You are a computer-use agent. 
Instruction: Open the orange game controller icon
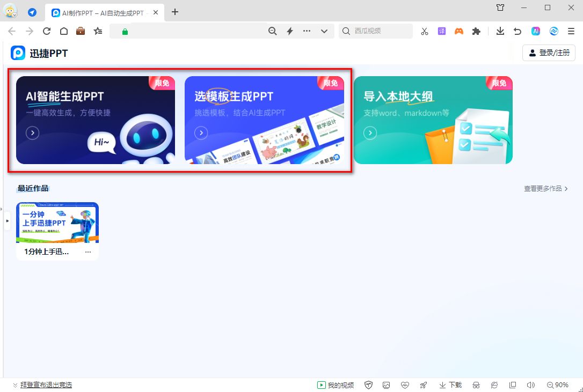(x=459, y=31)
